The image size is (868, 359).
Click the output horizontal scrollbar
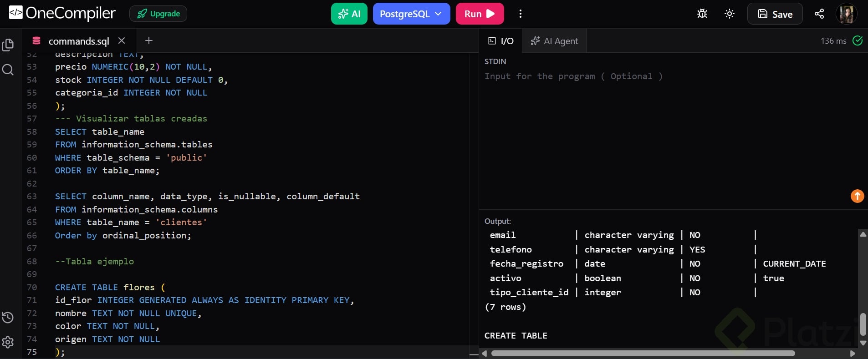click(643, 353)
